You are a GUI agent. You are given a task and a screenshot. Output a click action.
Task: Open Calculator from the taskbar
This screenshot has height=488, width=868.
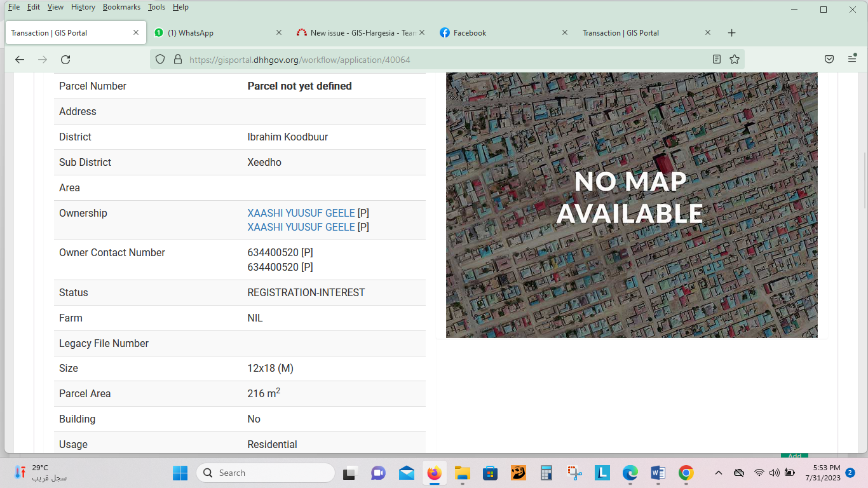(546, 473)
